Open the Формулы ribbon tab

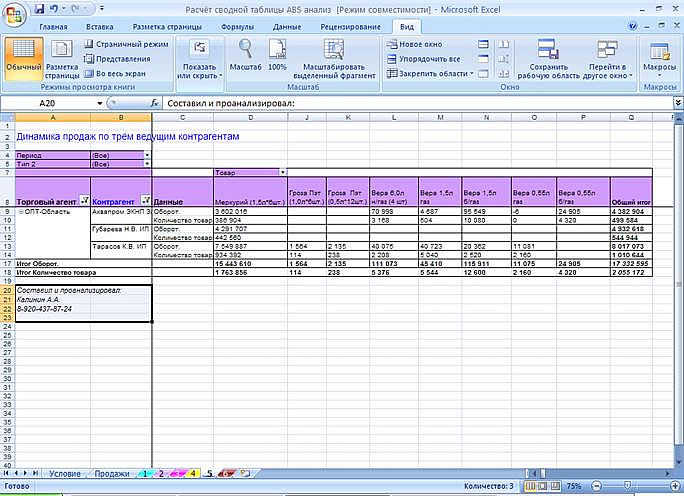point(237,27)
